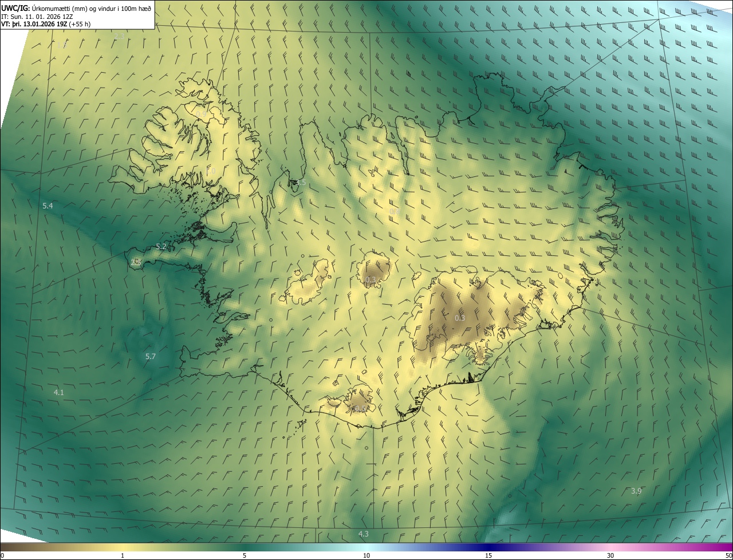Click the 3.9 value label on the map
Viewport: 733px width, 560px height.
tap(636, 491)
